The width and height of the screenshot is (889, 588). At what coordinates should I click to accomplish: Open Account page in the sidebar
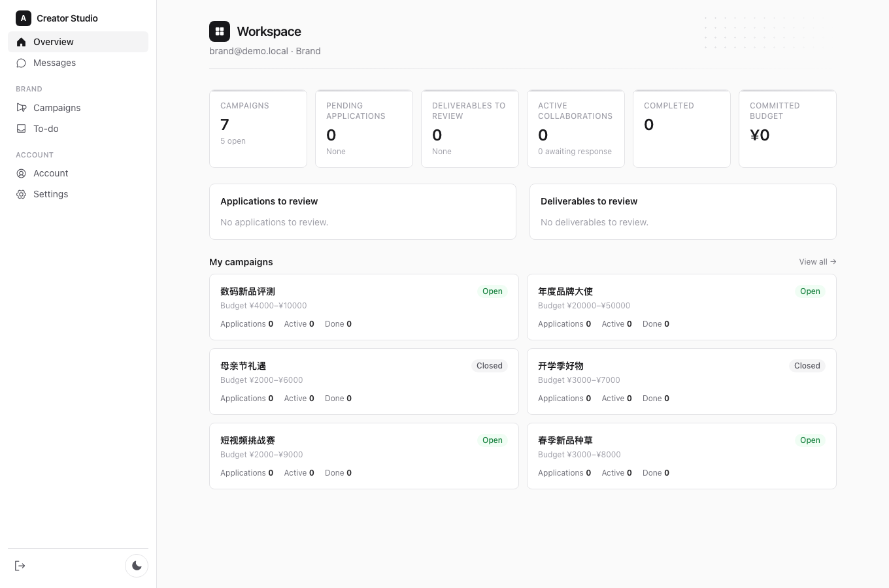(78, 173)
